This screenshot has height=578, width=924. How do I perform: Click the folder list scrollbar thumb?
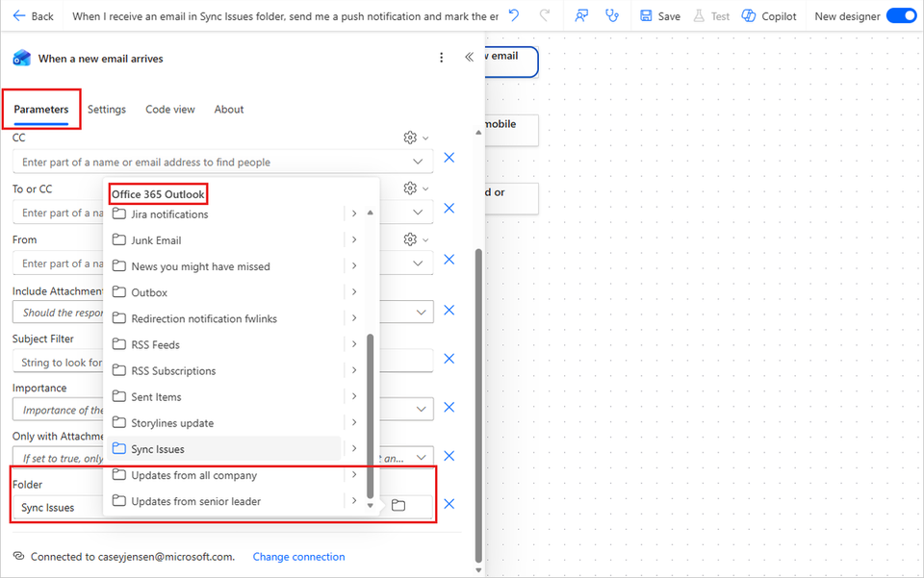370,415
